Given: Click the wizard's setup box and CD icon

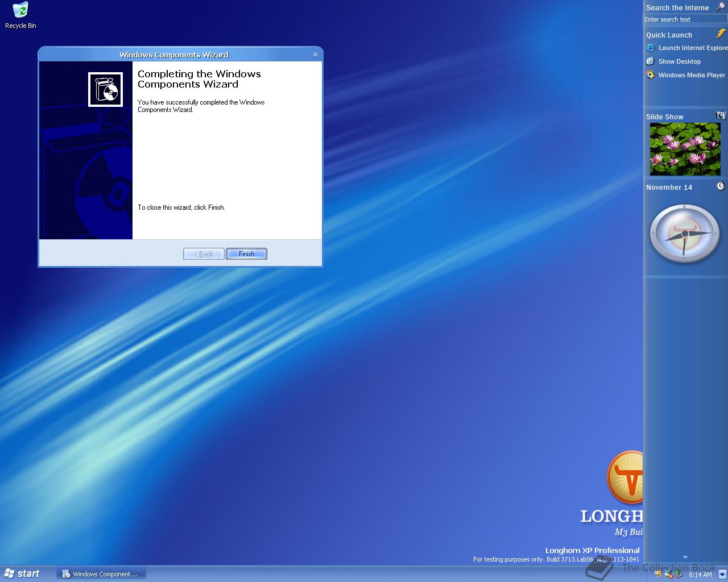Looking at the screenshot, I should pyautogui.click(x=105, y=89).
